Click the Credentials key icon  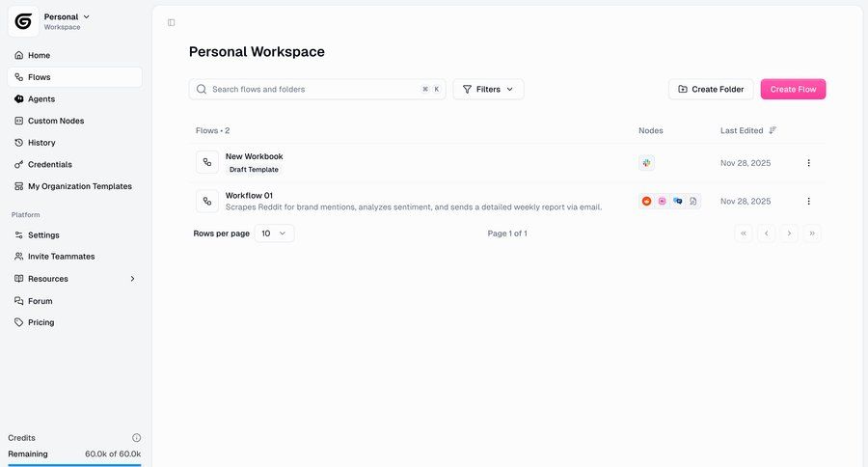(19, 165)
